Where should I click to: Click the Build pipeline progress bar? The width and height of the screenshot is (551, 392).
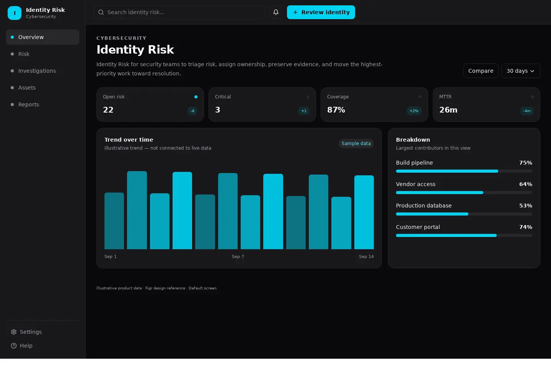[x=464, y=171]
